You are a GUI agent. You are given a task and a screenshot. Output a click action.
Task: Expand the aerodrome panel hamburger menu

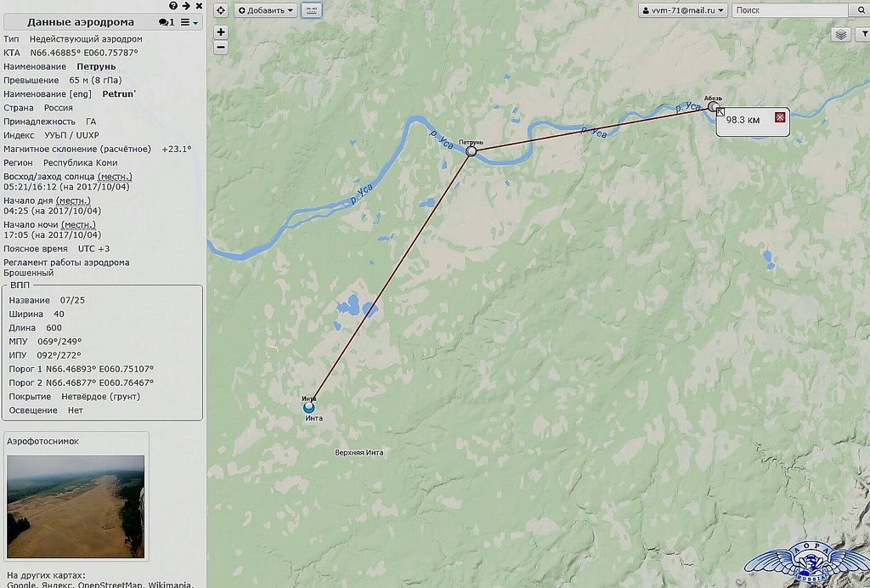coord(189,22)
